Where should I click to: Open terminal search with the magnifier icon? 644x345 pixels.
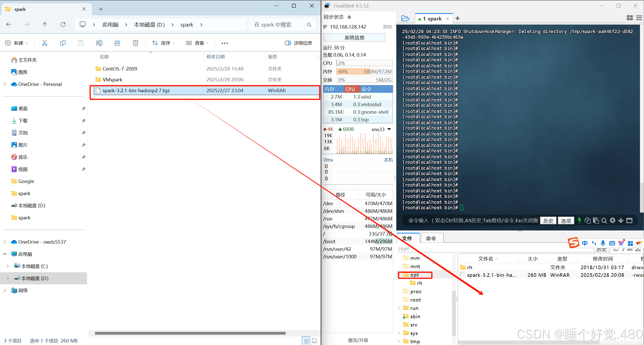coord(604,220)
